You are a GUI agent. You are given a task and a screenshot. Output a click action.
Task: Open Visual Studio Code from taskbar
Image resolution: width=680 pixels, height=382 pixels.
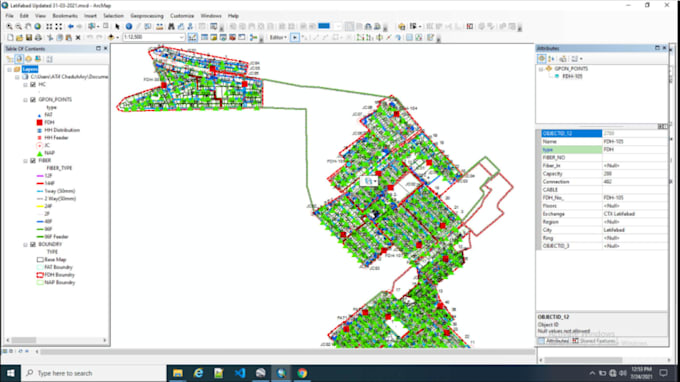pyautogui.click(x=240, y=373)
